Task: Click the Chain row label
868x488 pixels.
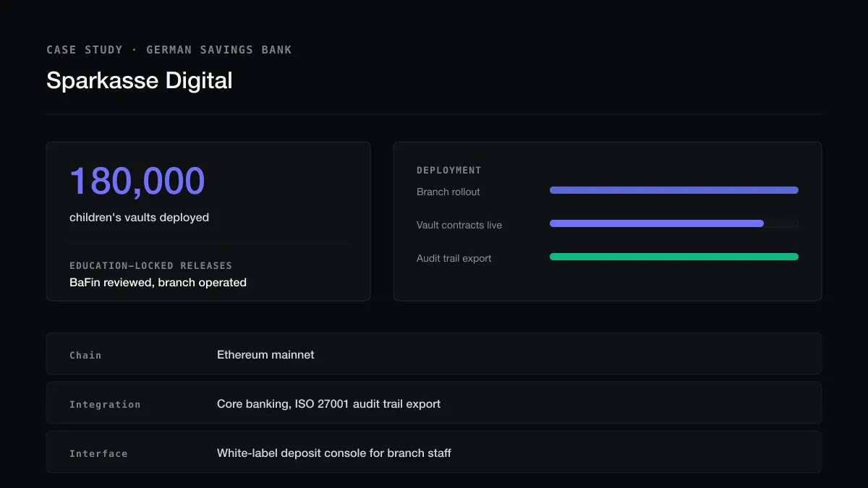Action: [85, 355]
